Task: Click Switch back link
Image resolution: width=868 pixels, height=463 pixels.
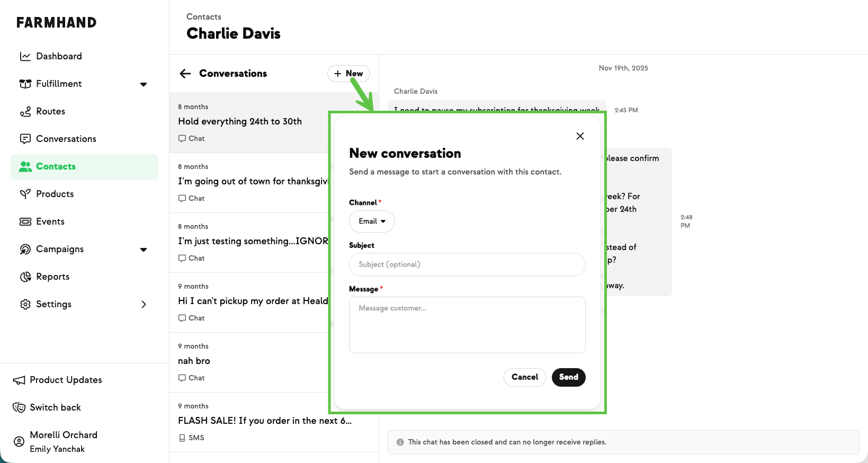Action: (55, 407)
